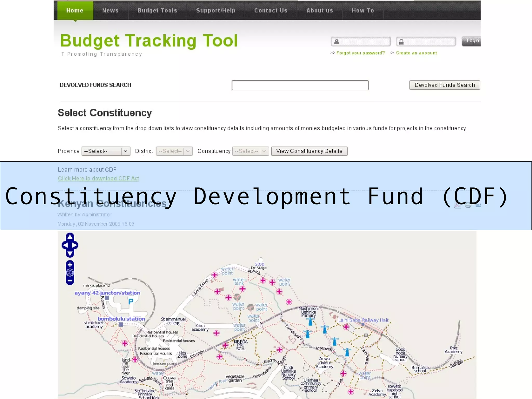Viewport: 532px width, 399px height.
Task: Click the Devolved Funds Search button
Action: click(445, 85)
